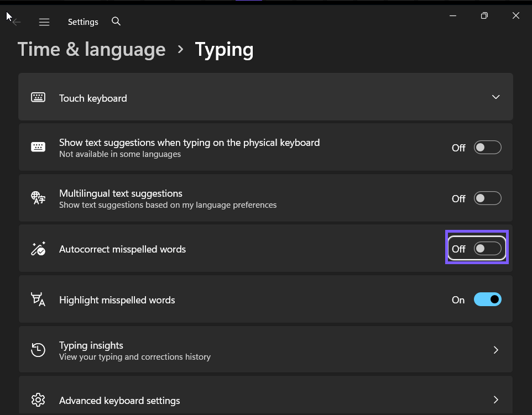Open Advanced keyboard settings via its chevron
Viewport: 532px width, 415px height.
pos(496,400)
